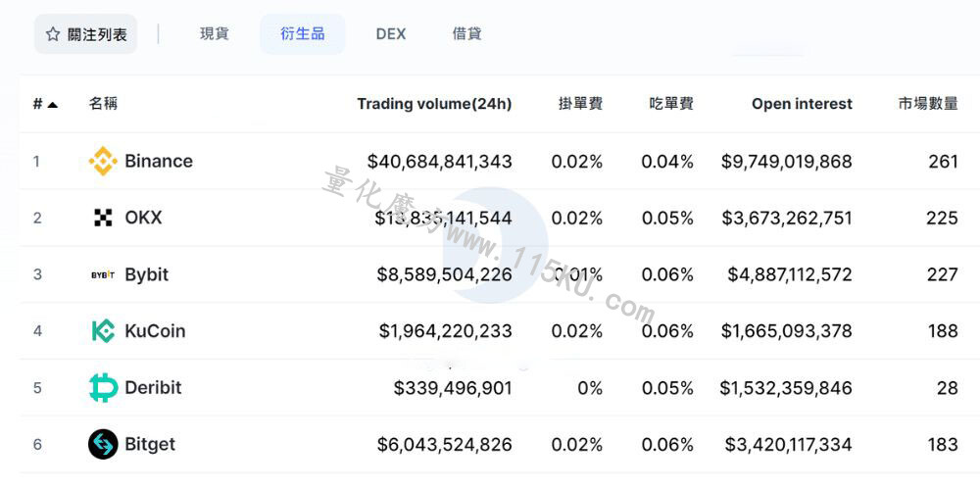Click the Bitget logo icon
980x490 pixels.
tap(103, 444)
